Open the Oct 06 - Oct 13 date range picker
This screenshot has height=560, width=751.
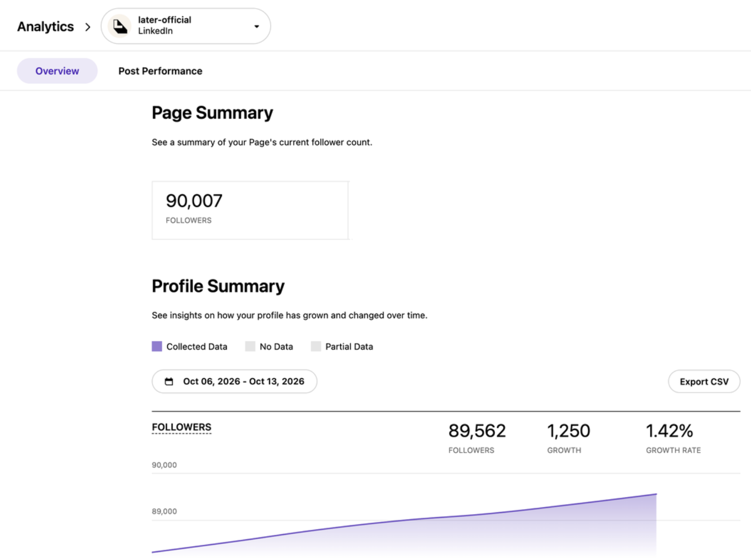pyautogui.click(x=234, y=381)
